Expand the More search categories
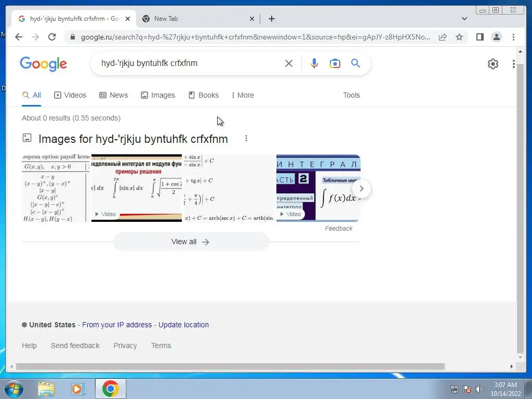 243,96
